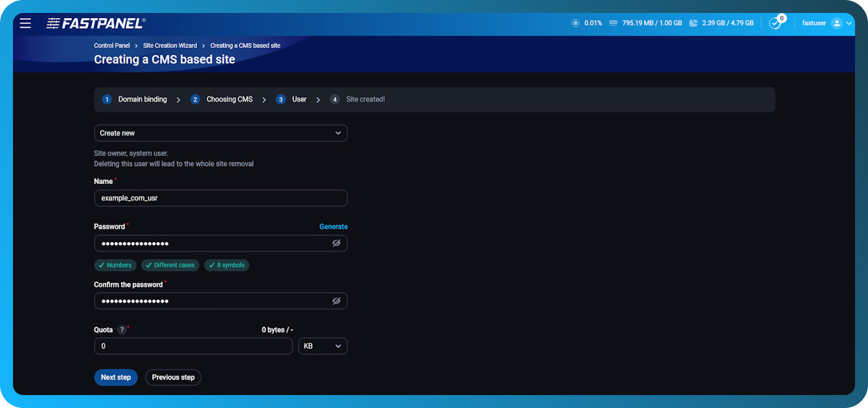868x408 pixels.
Task: Click inside the Name input field
Action: 220,198
